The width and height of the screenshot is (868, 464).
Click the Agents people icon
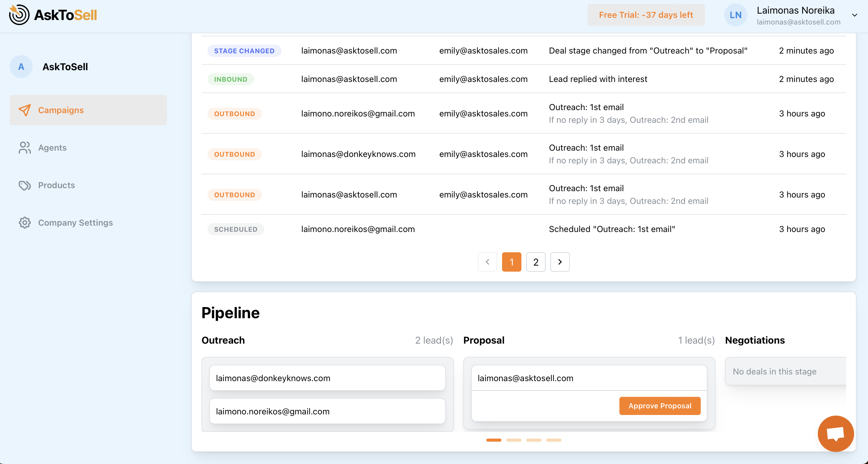pyautogui.click(x=24, y=148)
